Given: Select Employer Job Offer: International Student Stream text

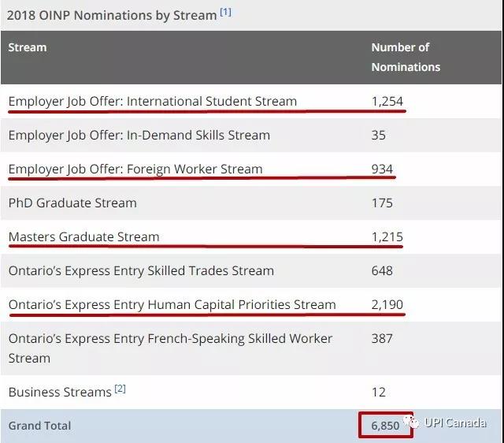Looking at the screenshot, I should [153, 101].
